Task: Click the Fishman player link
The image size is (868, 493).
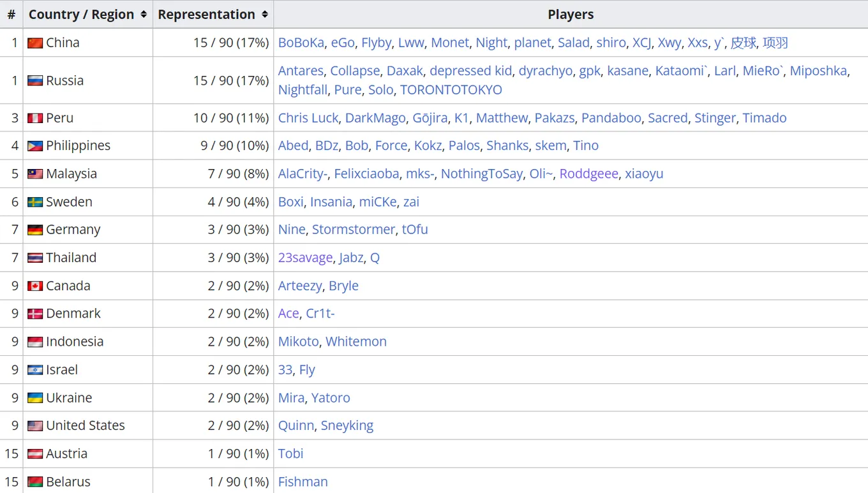Action: [303, 482]
